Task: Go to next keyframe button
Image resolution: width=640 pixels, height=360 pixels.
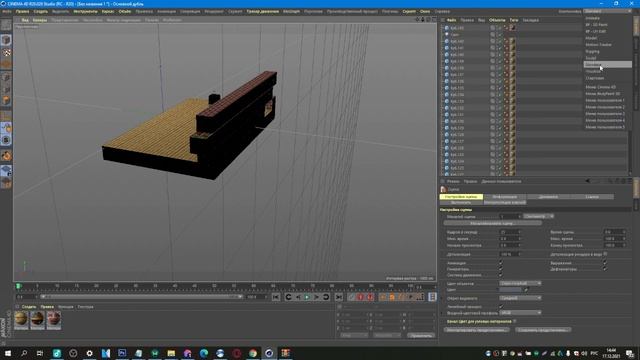Action: tap(326, 297)
